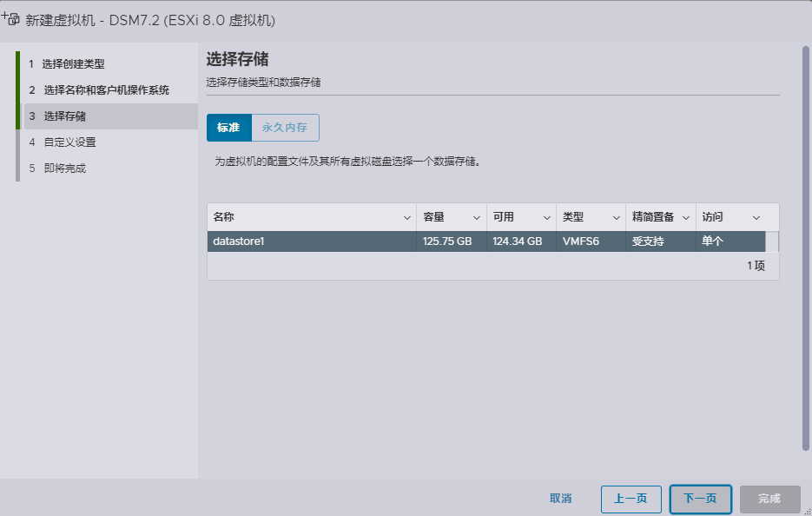Go to step 1 选择创建类型
The image size is (812, 516).
coord(73,63)
